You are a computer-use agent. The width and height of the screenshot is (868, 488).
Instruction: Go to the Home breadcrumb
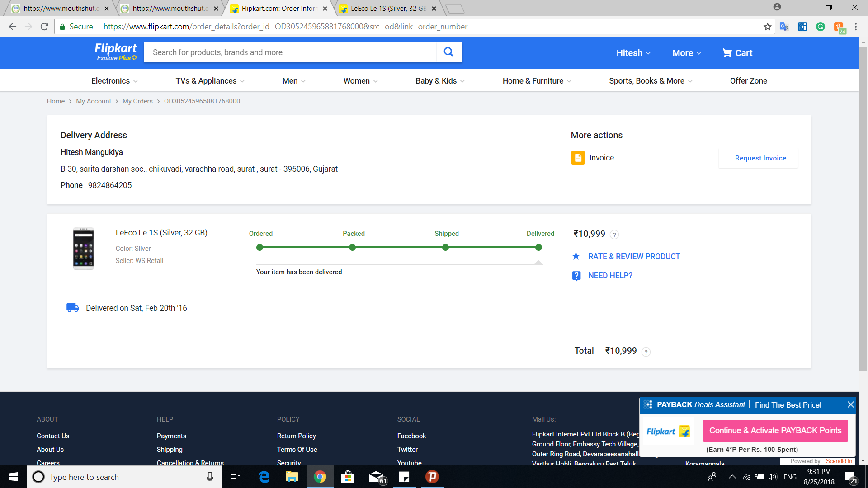coord(56,101)
